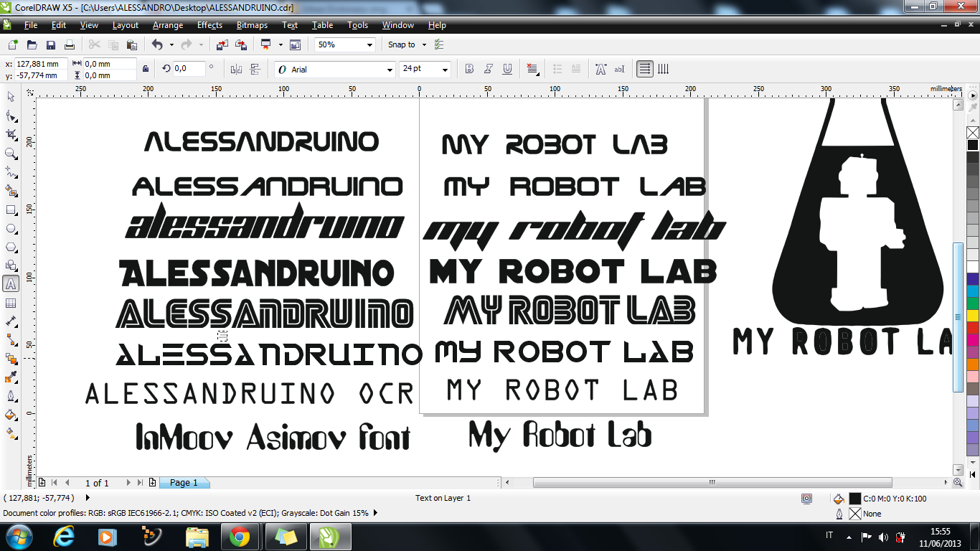Select the Pick tool in toolbox
The width and height of the screenshot is (980, 551).
coord(11,97)
